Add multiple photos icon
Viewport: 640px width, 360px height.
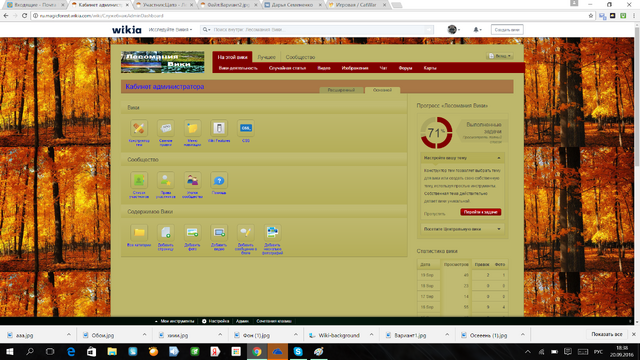[272, 232]
